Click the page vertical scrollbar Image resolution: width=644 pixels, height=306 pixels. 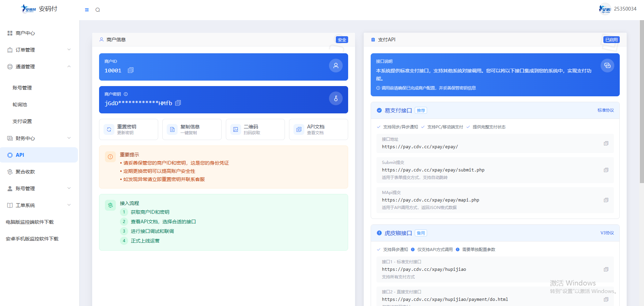click(x=641, y=102)
